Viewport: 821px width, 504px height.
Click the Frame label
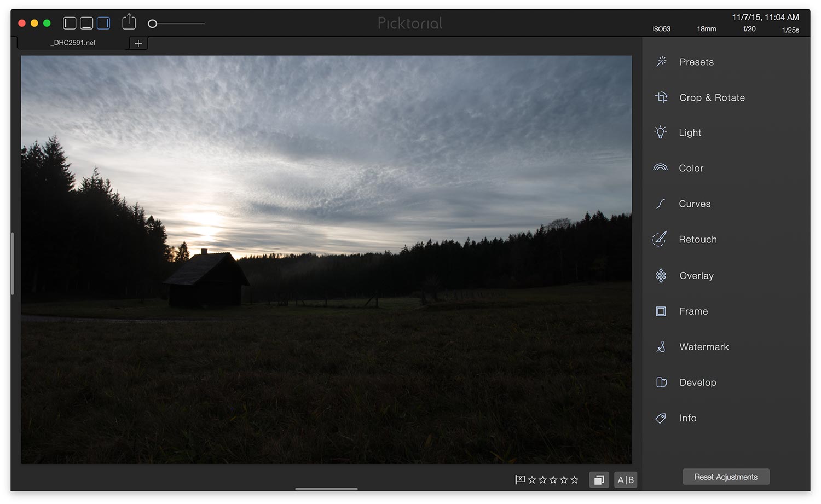point(693,311)
